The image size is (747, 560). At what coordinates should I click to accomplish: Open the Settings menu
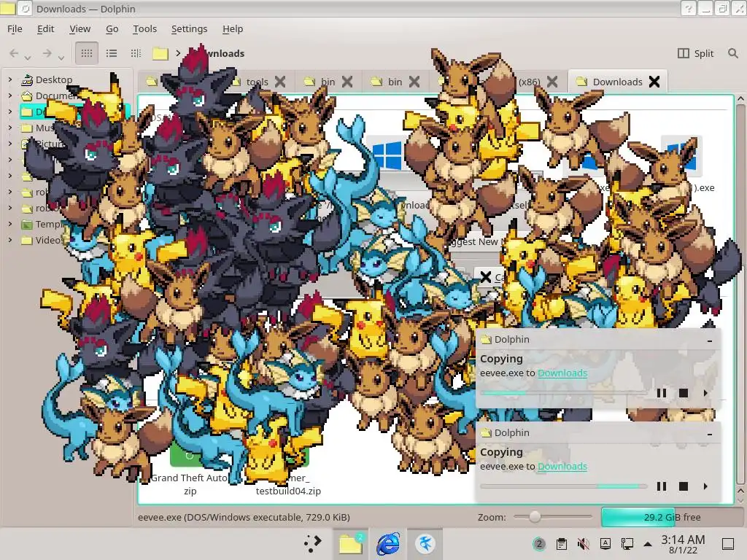[x=189, y=29]
